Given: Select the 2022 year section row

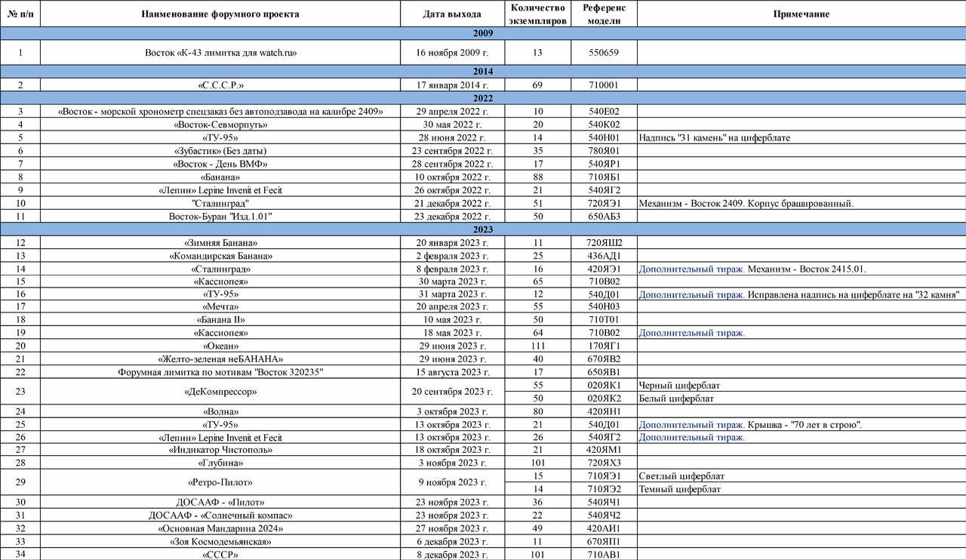Looking at the screenshot, I should click(x=483, y=98).
